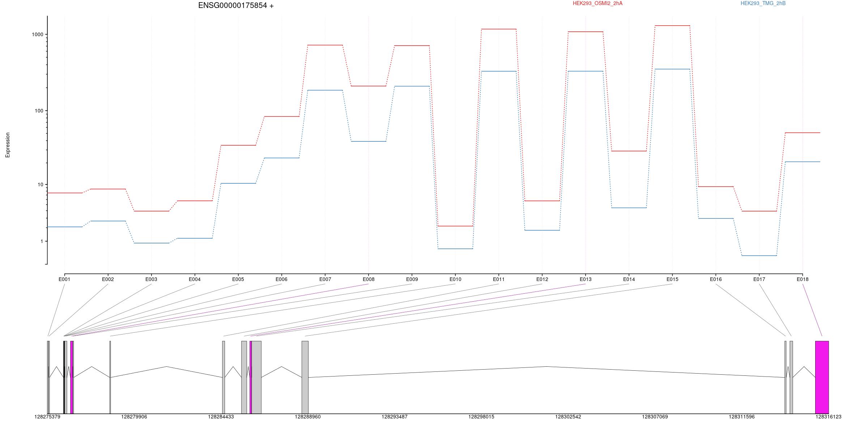Screen dimensions: 868x434
Task: Click the E012 exon label
Action: 542,279
